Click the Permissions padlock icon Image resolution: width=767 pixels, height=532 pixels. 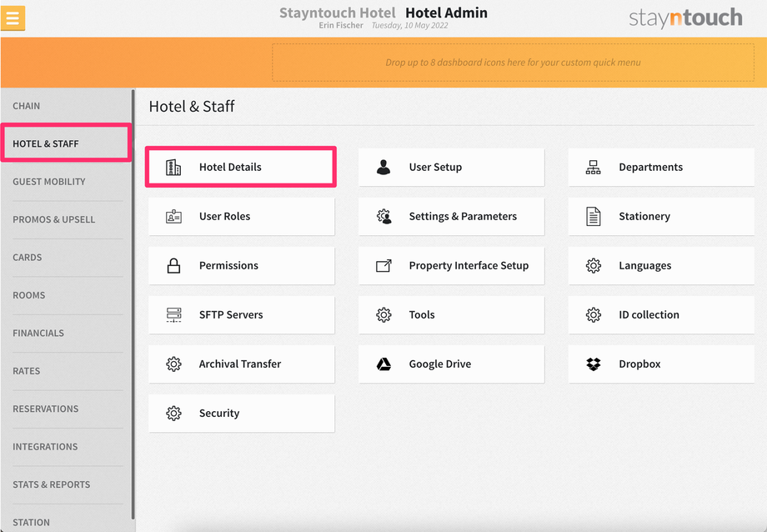(x=173, y=266)
